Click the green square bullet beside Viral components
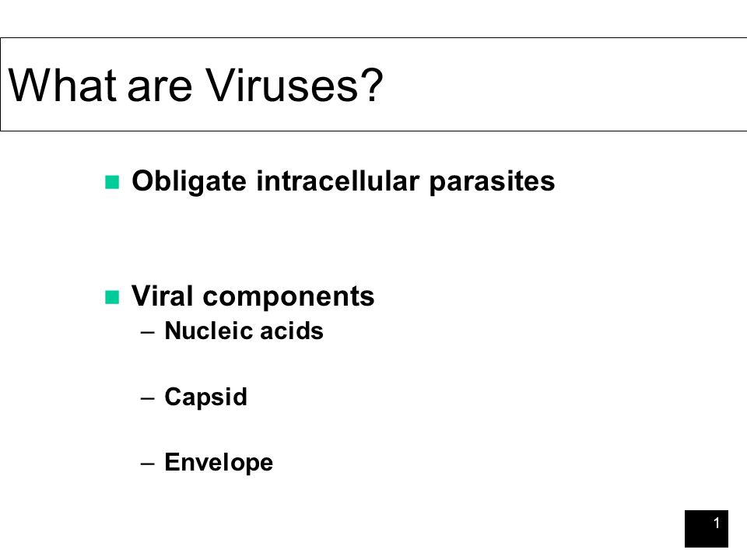The width and height of the screenshot is (747, 560). [112, 297]
